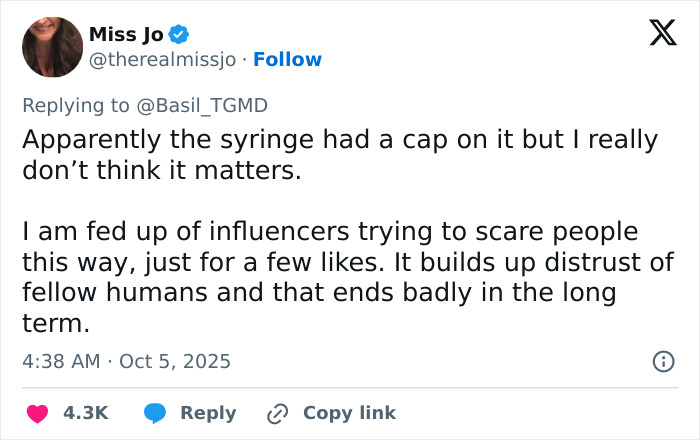Click the 4:38 AM timestamp

tap(61, 361)
